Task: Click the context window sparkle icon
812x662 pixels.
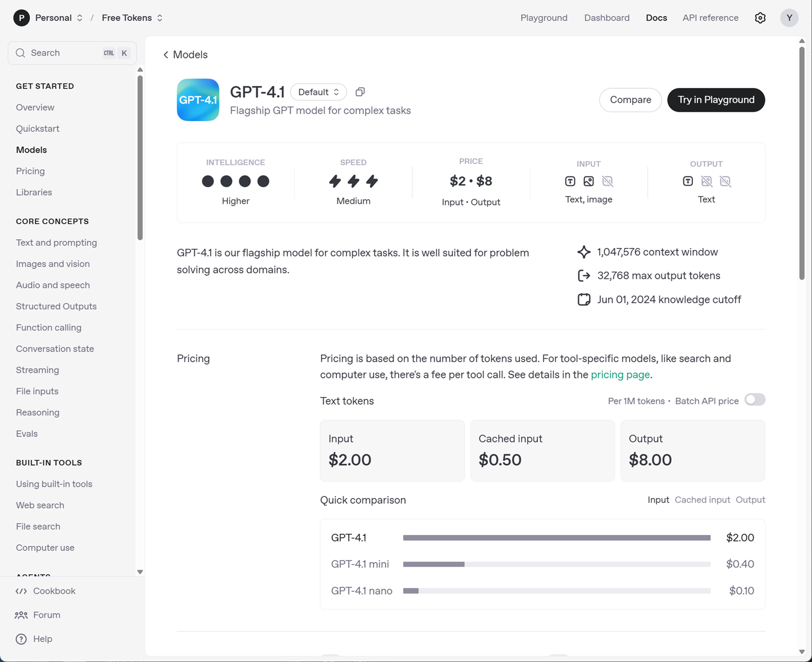Action: coord(584,252)
